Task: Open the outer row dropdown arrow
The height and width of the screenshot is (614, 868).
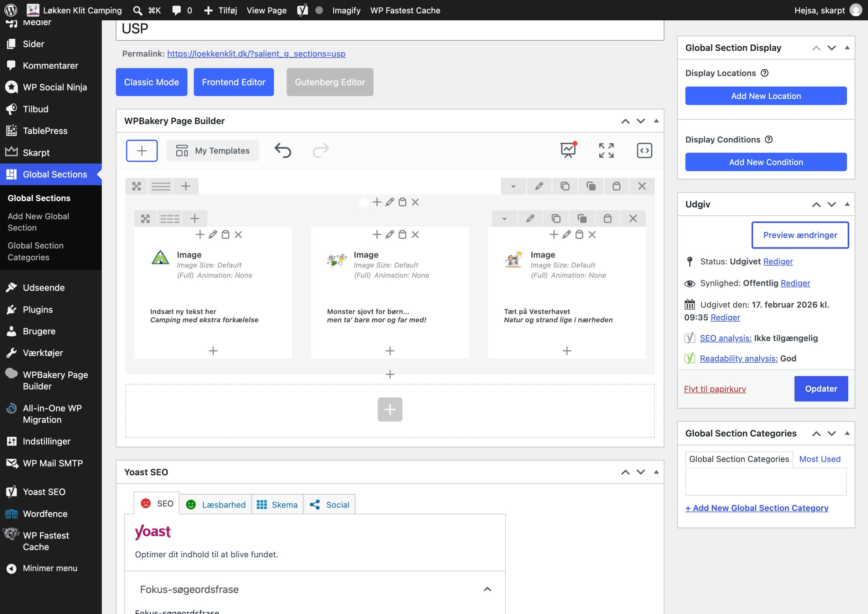Action: 513,186
